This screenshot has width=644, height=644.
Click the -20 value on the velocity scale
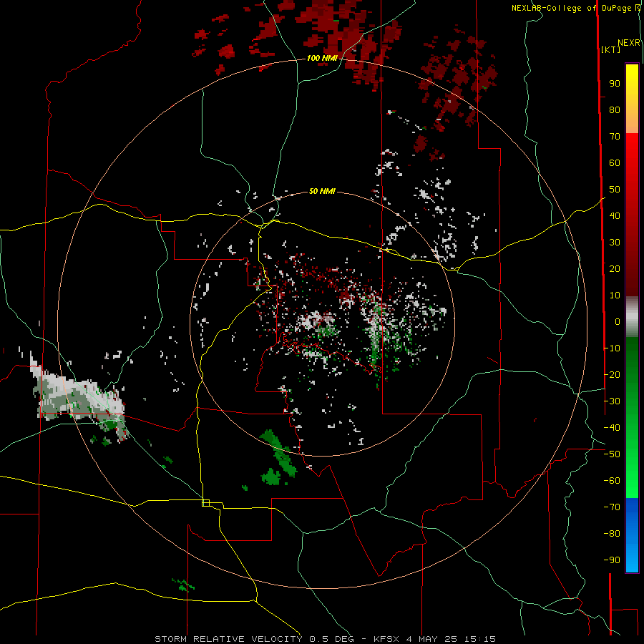point(612,375)
